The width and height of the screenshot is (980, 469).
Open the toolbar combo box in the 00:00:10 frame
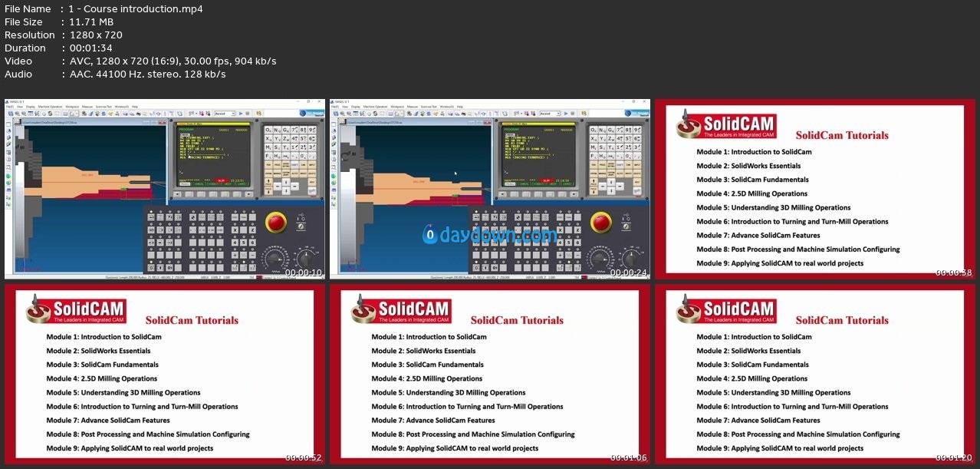(225, 114)
